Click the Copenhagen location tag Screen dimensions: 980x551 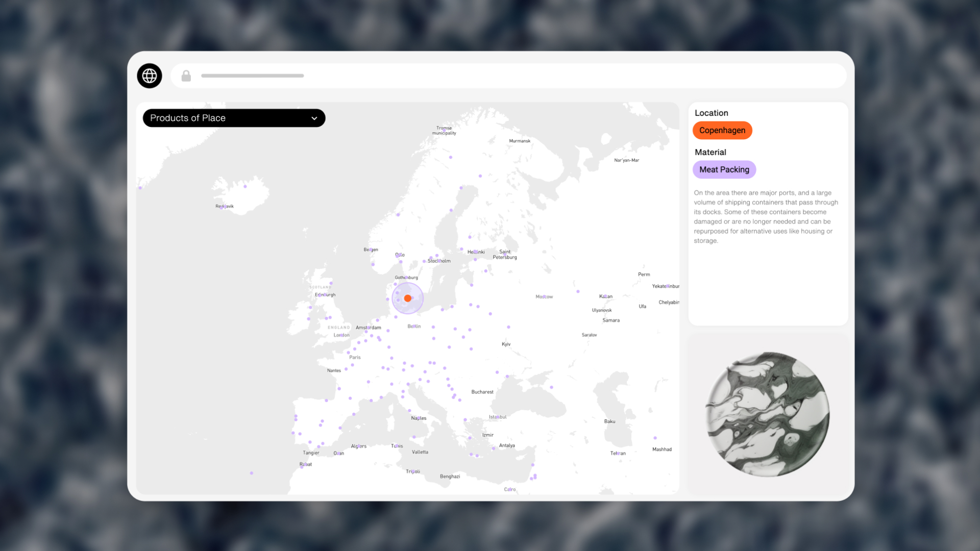tap(722, 130)
